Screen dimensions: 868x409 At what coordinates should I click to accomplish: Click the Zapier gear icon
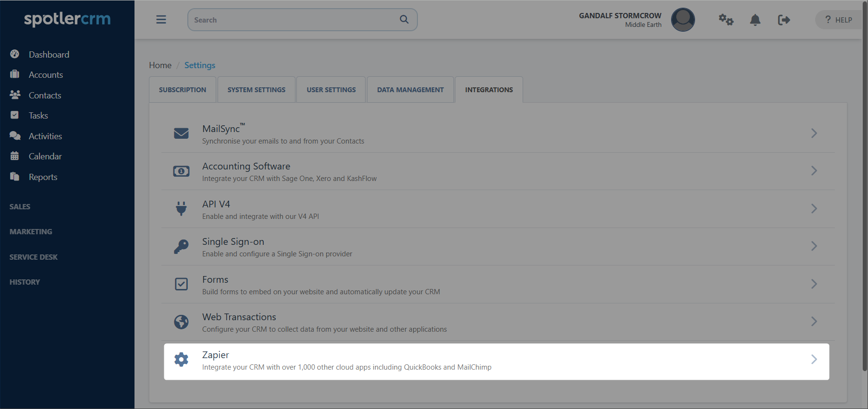[x=181, y=360]
